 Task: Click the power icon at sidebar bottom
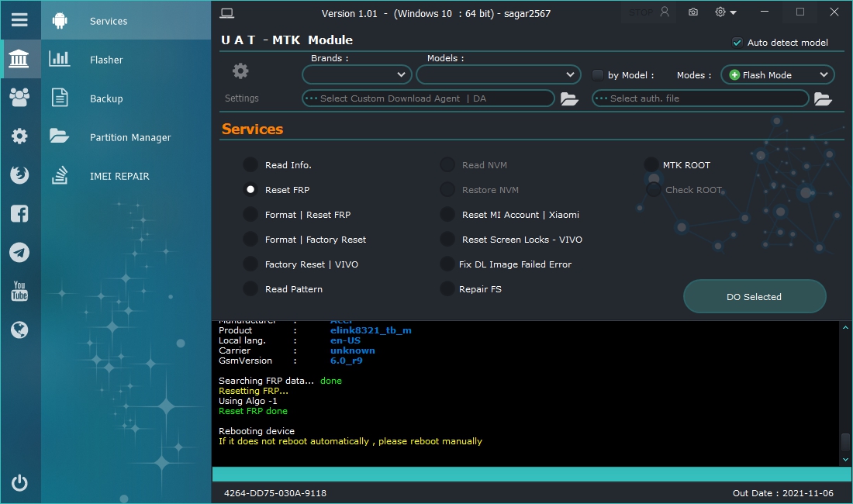tap(19, 483)
